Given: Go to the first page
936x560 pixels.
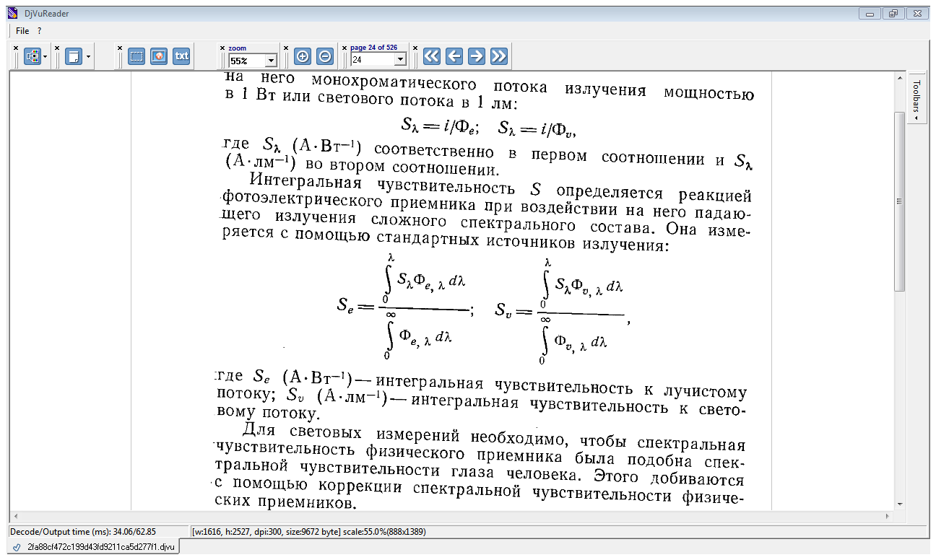Looking at the screenshot, I should [432, 56].
